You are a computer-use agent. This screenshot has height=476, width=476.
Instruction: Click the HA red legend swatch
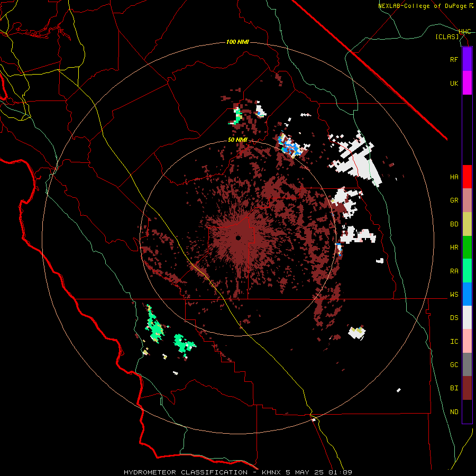(x=467, y=177)
